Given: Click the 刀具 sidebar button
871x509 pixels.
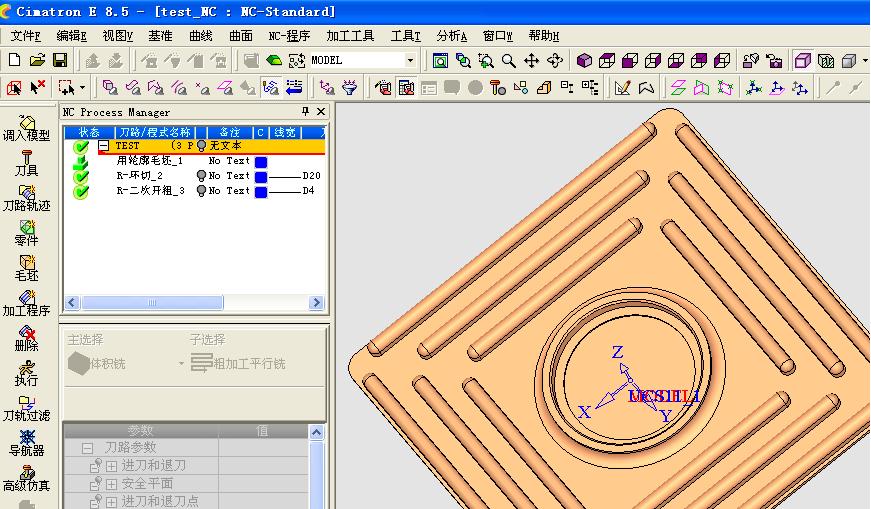Looking at the screenshot, I should click(x=26, y=164).
